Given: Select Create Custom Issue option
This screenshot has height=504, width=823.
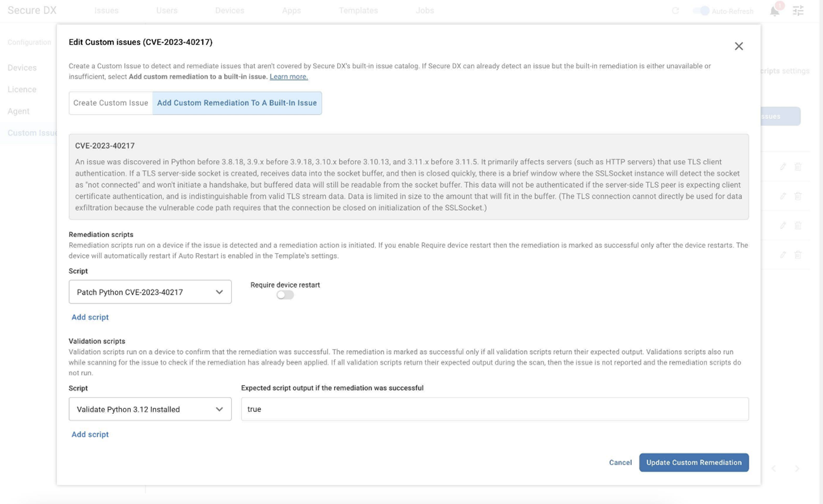Looking at the screenshot, I should coord(110,103).
